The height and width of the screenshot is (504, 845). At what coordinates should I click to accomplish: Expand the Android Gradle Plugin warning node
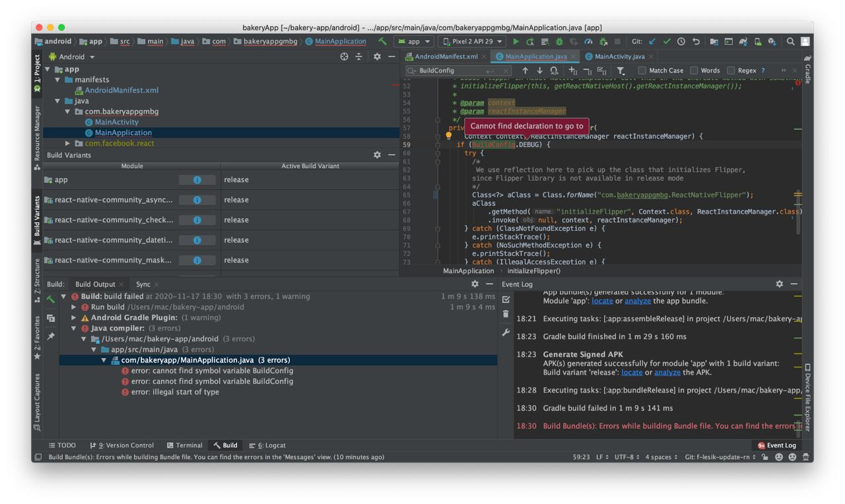(x=74, y=318)
